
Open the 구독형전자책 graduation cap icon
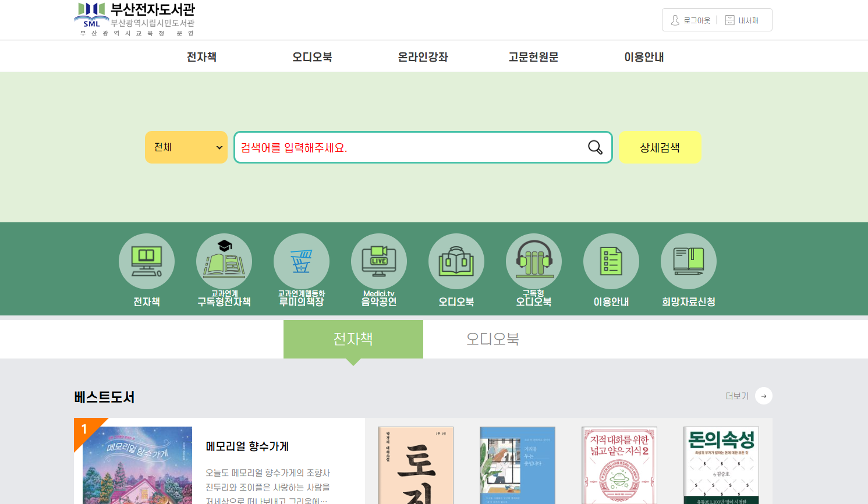pos(224,261)
